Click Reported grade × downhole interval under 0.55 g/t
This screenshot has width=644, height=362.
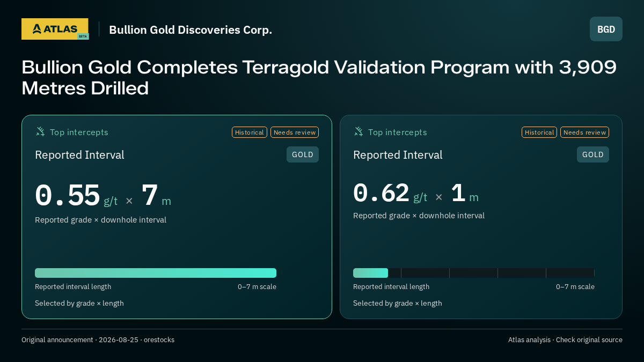[100, 220]
